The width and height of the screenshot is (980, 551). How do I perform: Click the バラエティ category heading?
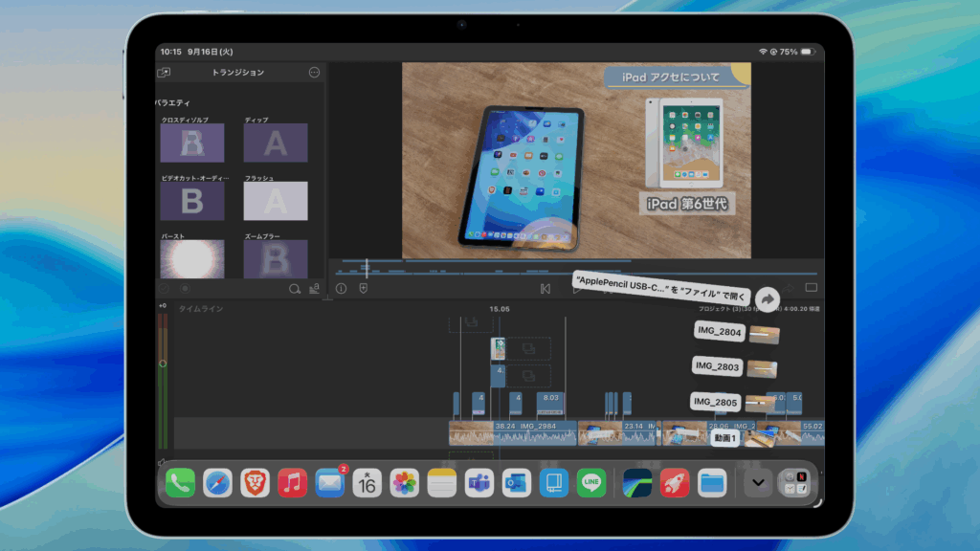point(172,102)
